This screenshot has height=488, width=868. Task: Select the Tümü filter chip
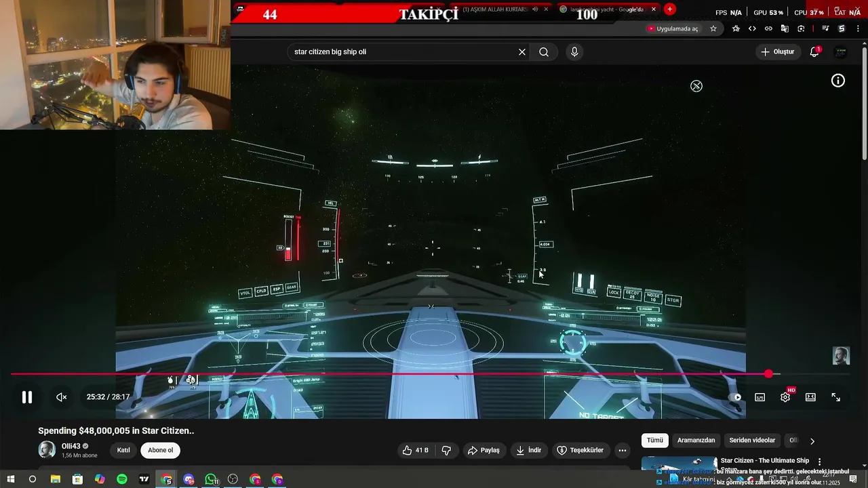(x=655, y=441)
